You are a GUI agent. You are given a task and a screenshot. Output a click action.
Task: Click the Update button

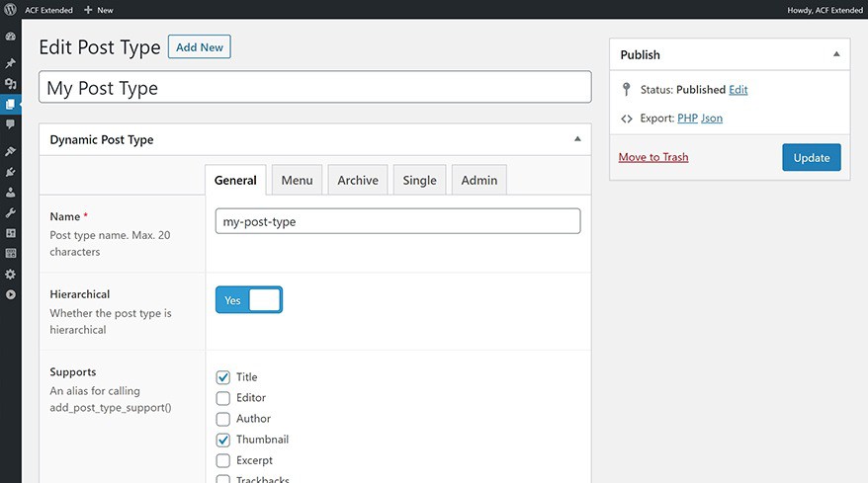point(811,158)
